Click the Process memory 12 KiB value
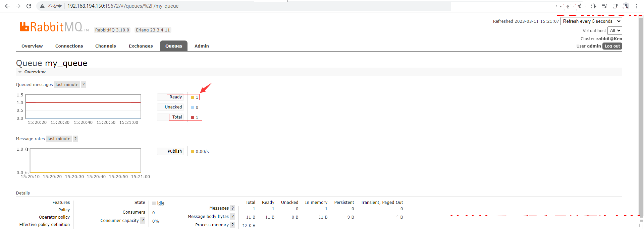This screenshot has height=229, width=644. tap(249, 225)
